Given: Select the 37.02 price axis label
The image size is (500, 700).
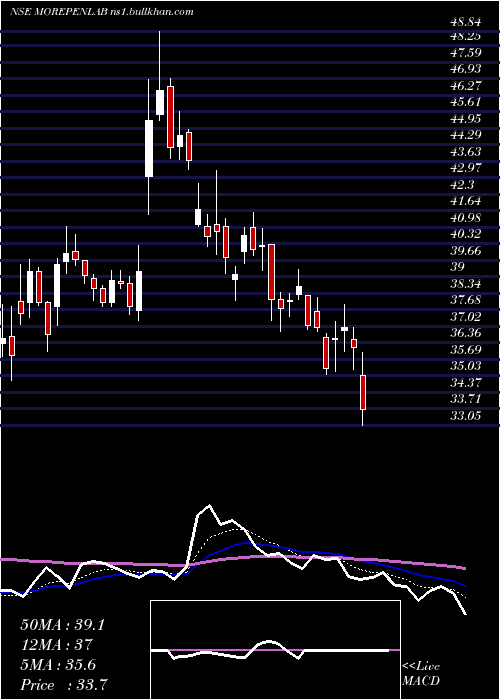Looking at the screenshot, I should pyautogui.click(x=464, y=317).
